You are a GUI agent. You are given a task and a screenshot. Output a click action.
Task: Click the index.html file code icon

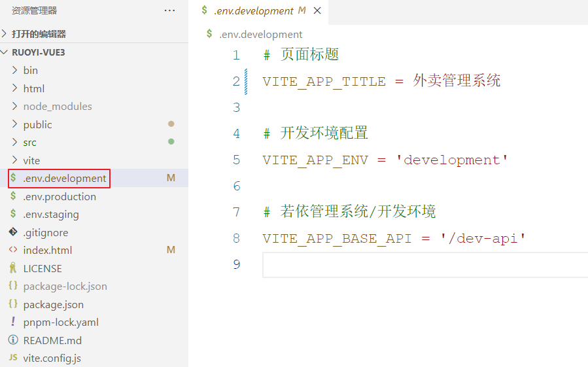[x=12, y=250]
